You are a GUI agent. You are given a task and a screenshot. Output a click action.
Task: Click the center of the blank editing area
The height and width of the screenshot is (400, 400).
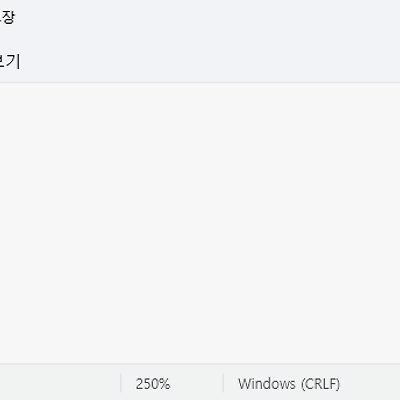click(x=200, y=223)
